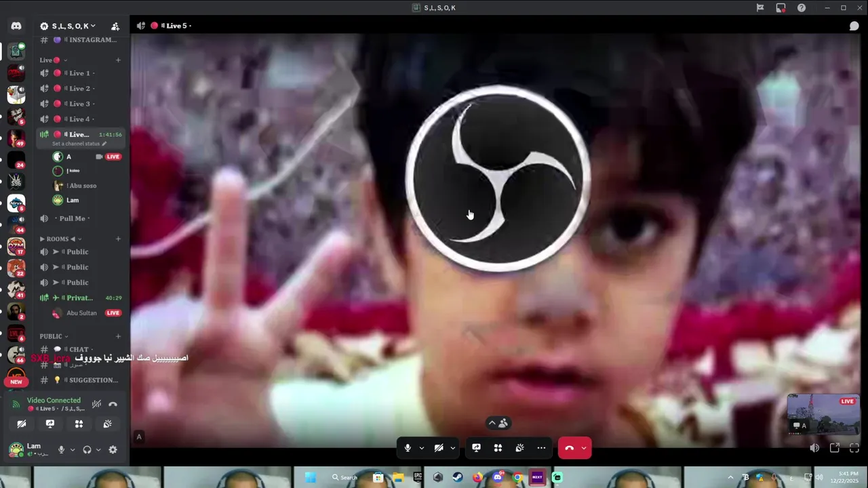Open chat bubble icon top right

[x=854, y=26]
